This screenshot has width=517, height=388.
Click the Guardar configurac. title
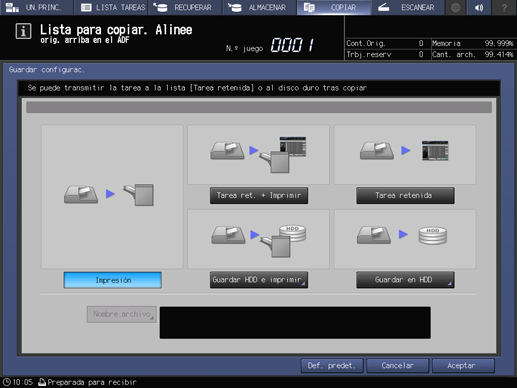click(x=47, y=70)
